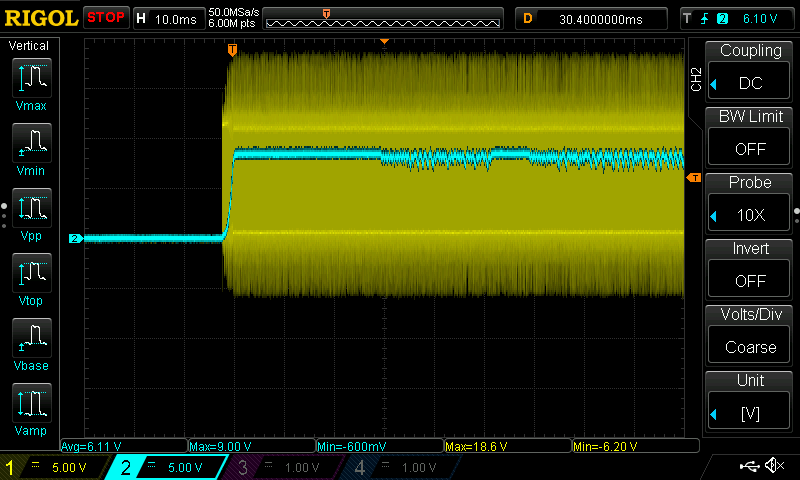Select the Vbase measurement icon
The width and height of the screenshot is (800, 480).
point(32,338)
